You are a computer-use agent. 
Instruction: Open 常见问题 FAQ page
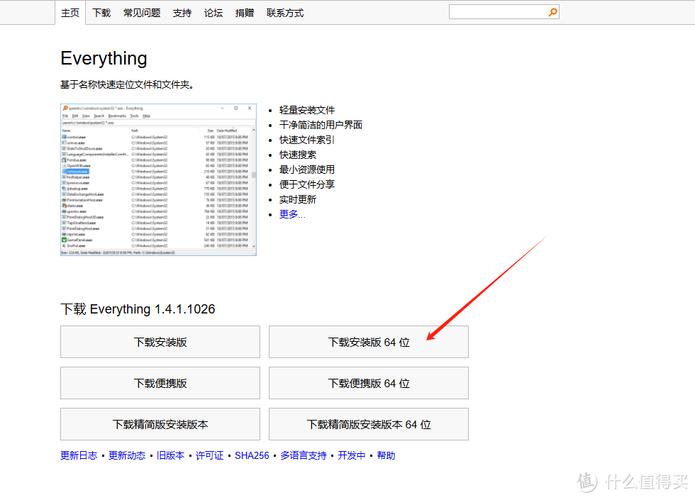click(x=142, y=13)
